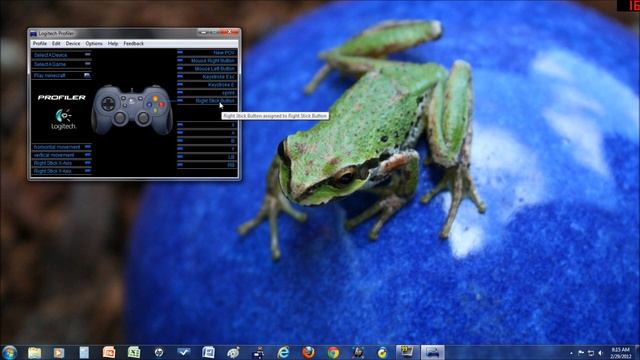Click the blue X button on gamepad
Image resolution: width=640 pixels, height=360 pixels.
pos(149,104)
